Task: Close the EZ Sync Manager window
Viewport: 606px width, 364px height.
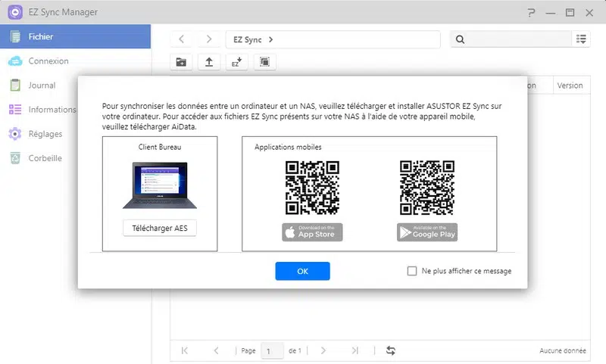Action: pyautogui.click(x=589, y=13)
